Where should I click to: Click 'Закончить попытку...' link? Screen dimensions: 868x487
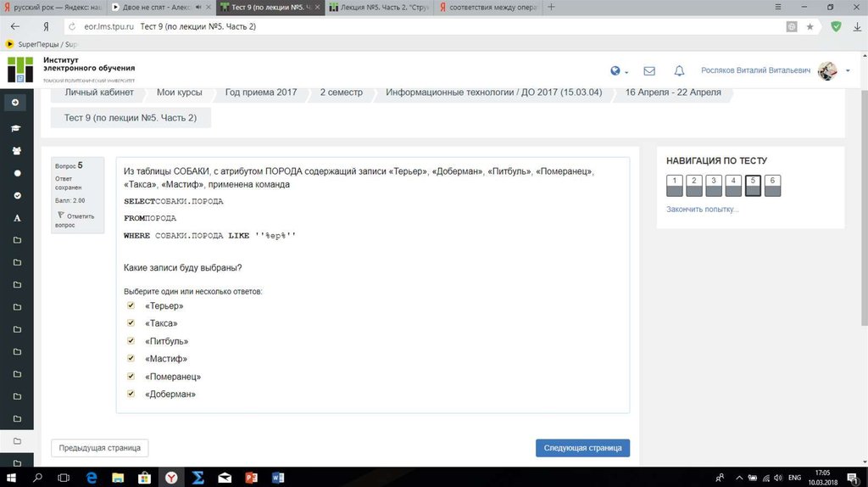coord(702,210)
